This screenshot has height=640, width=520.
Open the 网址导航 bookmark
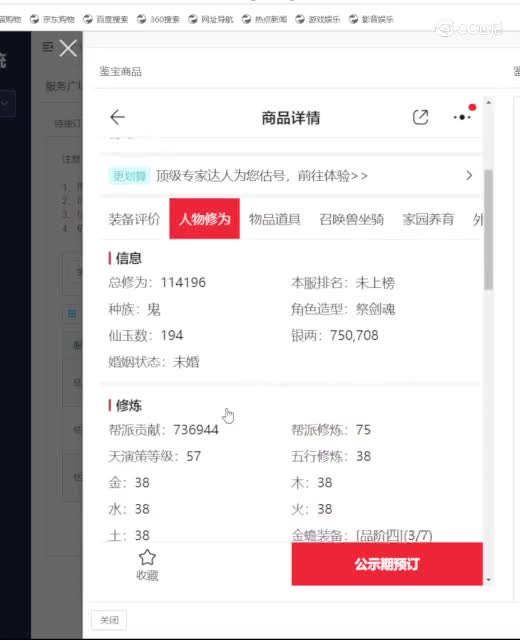click(211, 19)
